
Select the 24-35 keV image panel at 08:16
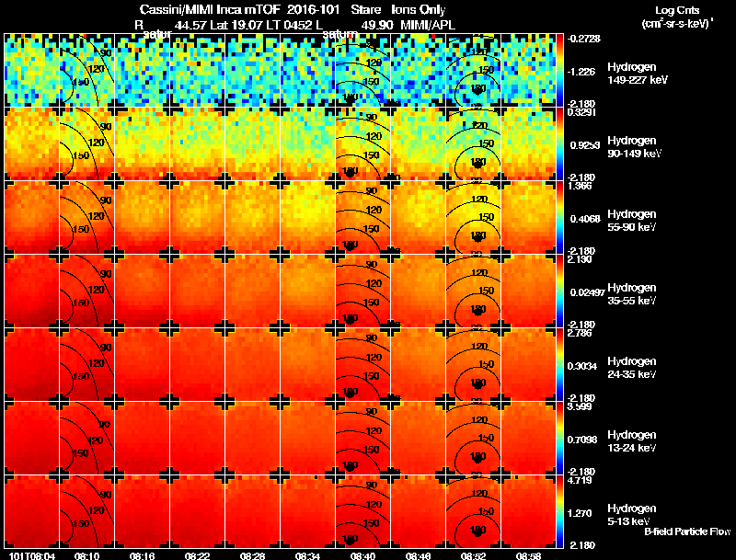click(x=143, y=365)
